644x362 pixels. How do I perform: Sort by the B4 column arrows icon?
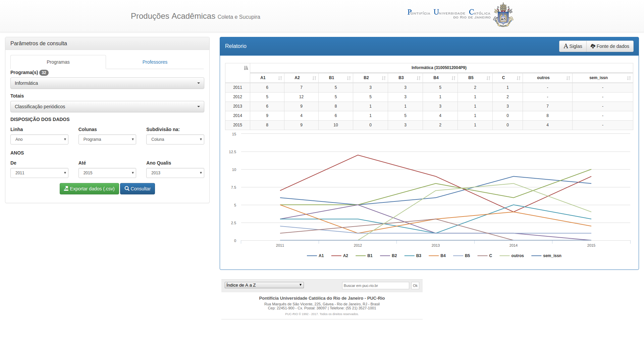453,78
